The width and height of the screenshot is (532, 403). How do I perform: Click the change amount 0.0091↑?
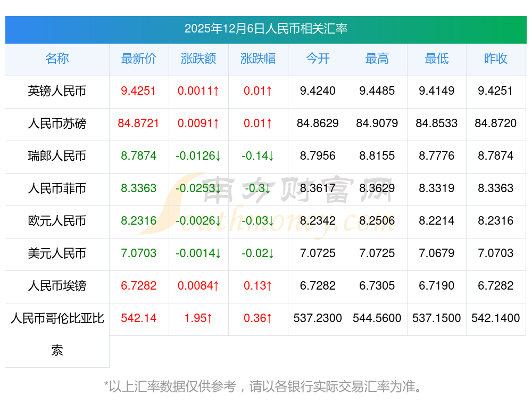(198, 124)
